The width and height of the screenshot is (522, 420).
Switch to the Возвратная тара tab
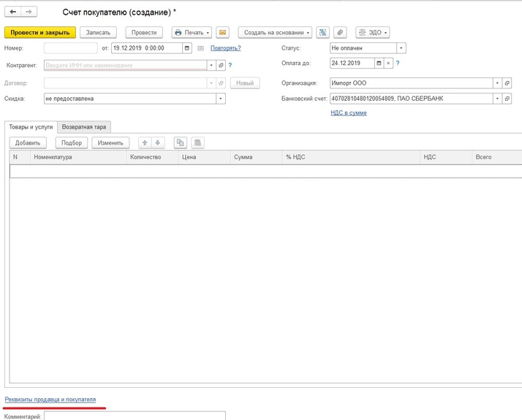pyautogui.click(x=84, y=126)
